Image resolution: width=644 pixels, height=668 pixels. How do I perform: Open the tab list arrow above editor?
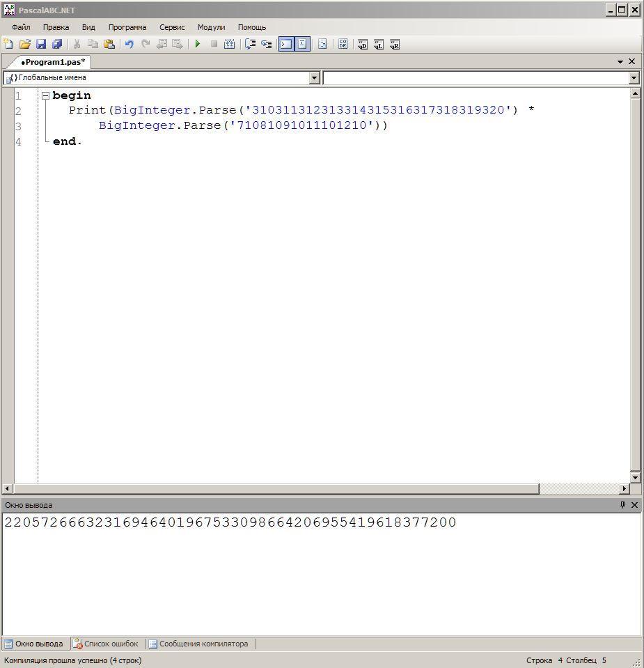click(620, 61)
